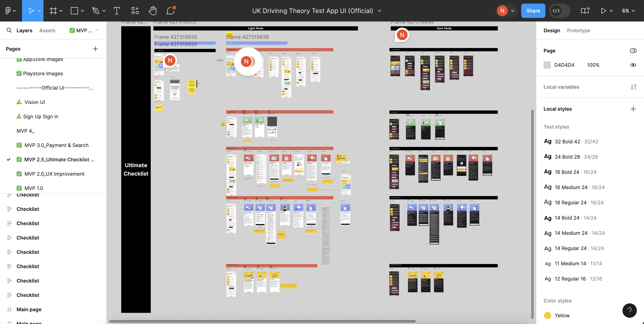Select the Text tool
Image resolution: width=644 pixels, height=324 pixels.
[117, 11]
